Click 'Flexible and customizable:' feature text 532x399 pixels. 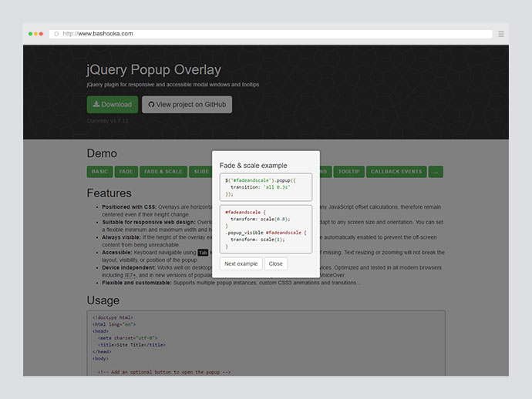(x=136, y=283)
